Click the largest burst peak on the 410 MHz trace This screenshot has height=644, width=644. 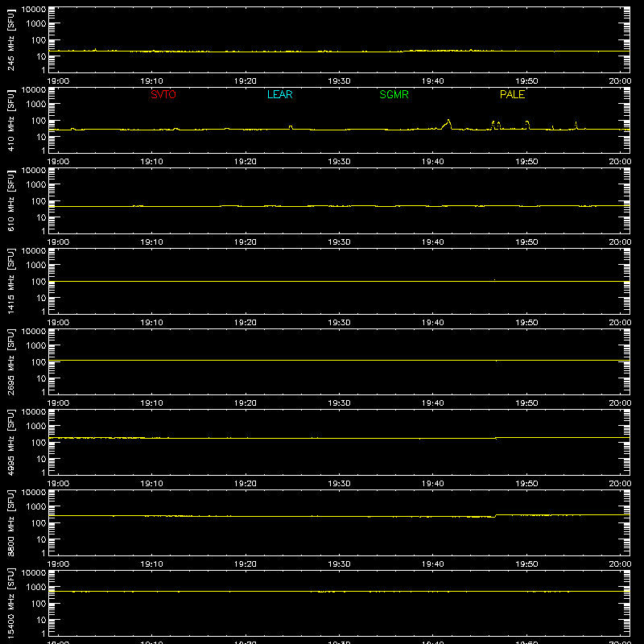click(448, 120)
